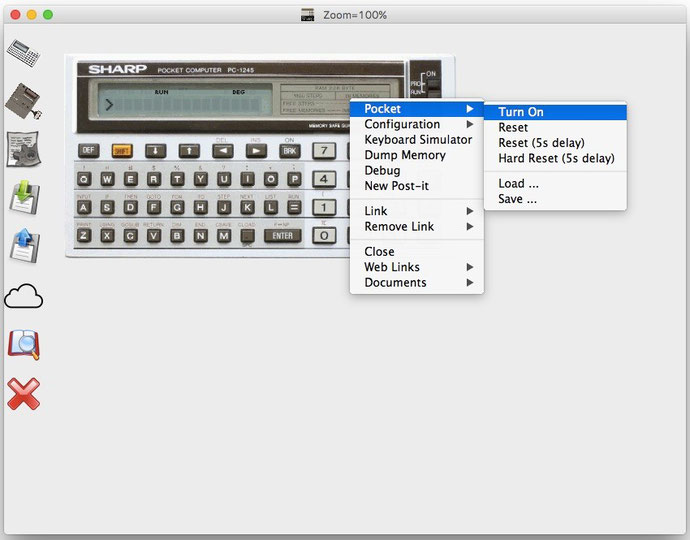Click the P key on keyboard
This screenshot has height=540, width=690.
[x=294, y=179]
